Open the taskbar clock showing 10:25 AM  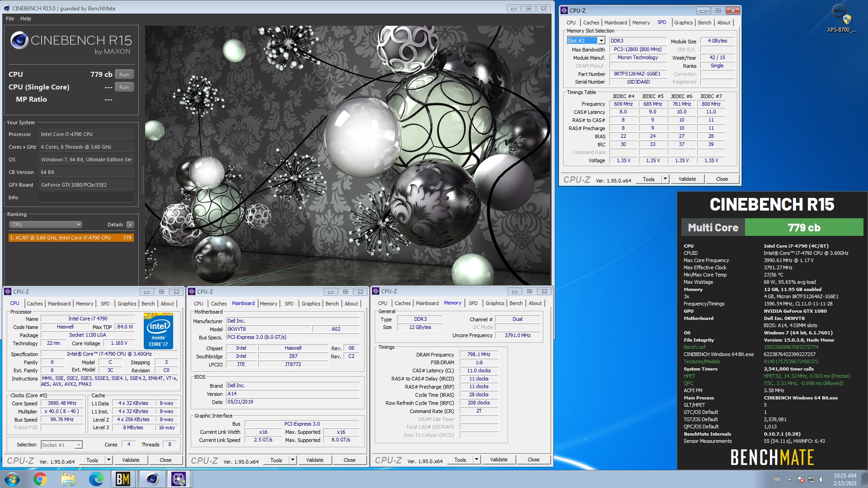[x=845, y=479]
